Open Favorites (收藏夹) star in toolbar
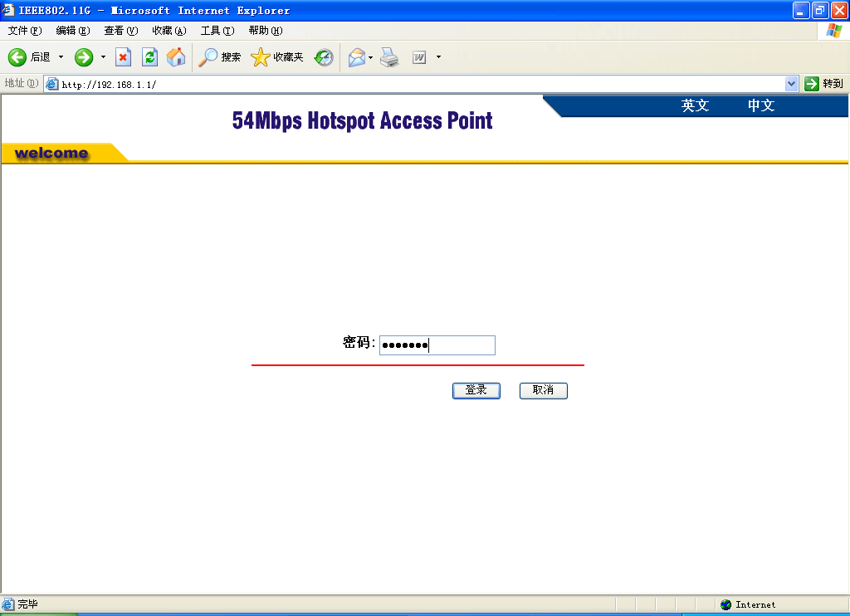Image resolution: width=850 pixels, height=616 pixels. point(261,57)
